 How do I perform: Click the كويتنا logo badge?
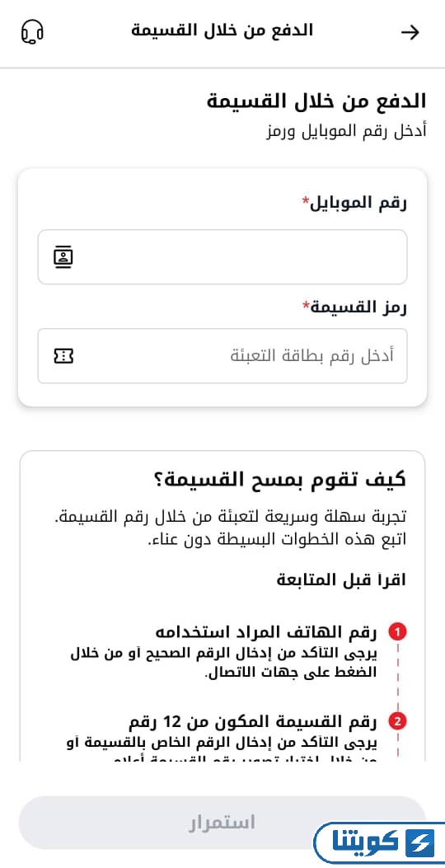pyautogui.click(x=379, y=842)
